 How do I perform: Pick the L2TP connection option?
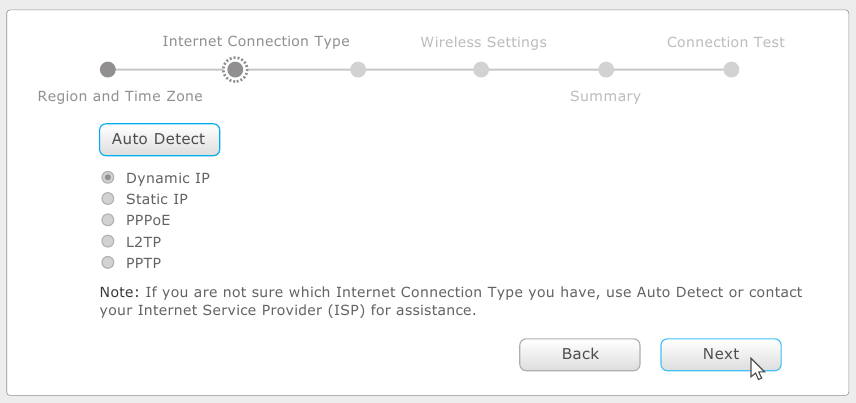(108, 241)
